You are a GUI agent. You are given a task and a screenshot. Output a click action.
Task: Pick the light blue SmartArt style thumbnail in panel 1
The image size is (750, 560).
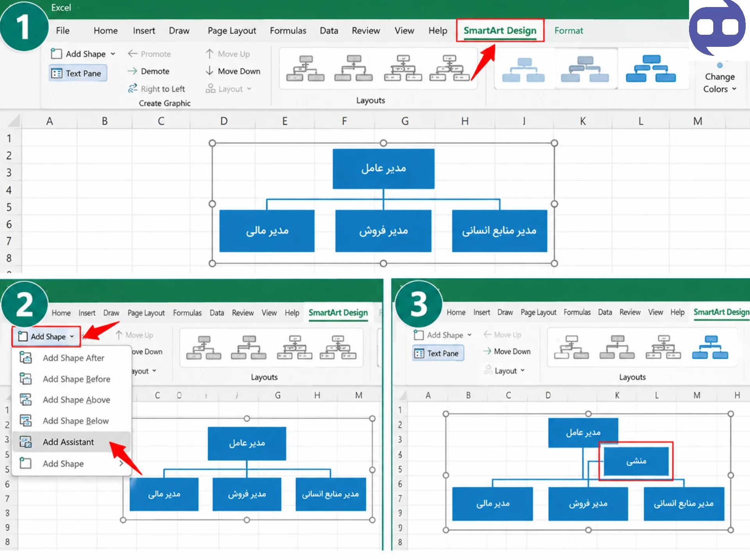523,70
